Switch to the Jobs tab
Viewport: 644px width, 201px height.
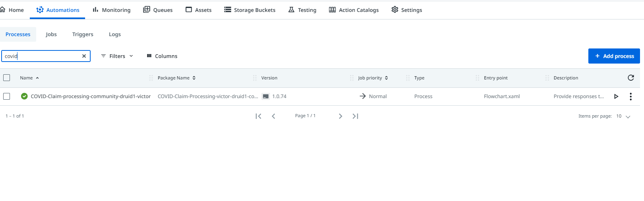click(x=51, y=35)
